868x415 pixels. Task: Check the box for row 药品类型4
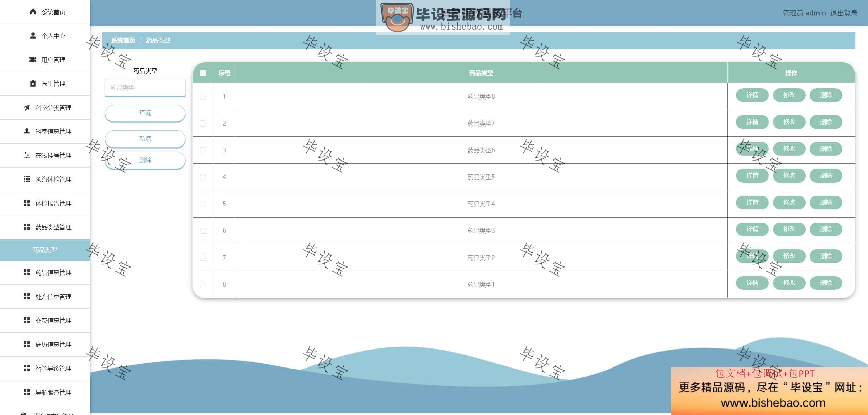click(x=203, y=204)
